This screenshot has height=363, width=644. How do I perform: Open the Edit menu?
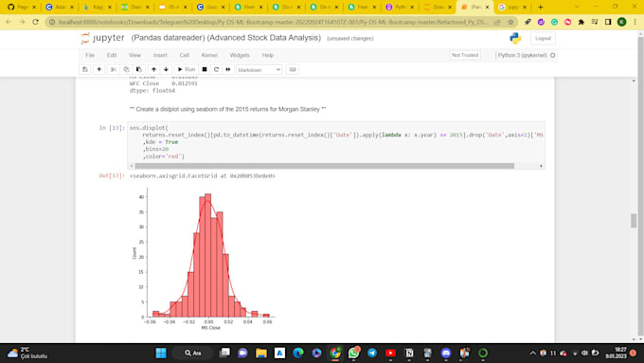[112, 55]
